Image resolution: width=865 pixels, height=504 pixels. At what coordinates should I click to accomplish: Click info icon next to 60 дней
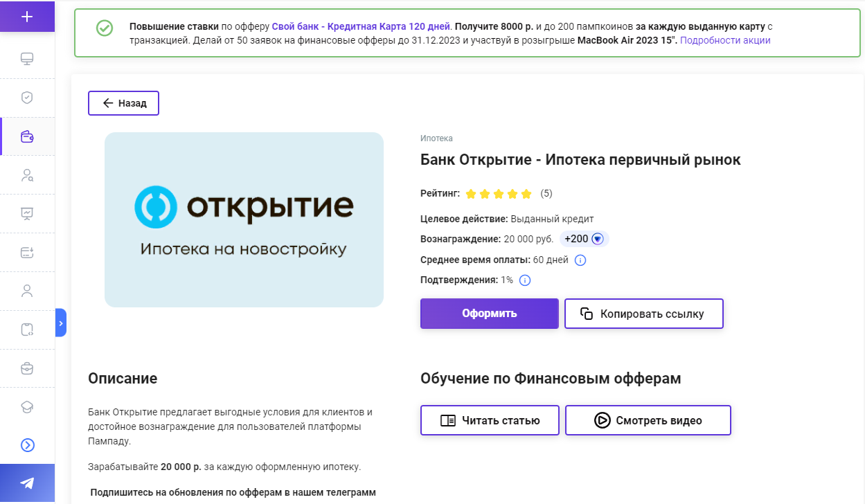(x=580, y=260)
